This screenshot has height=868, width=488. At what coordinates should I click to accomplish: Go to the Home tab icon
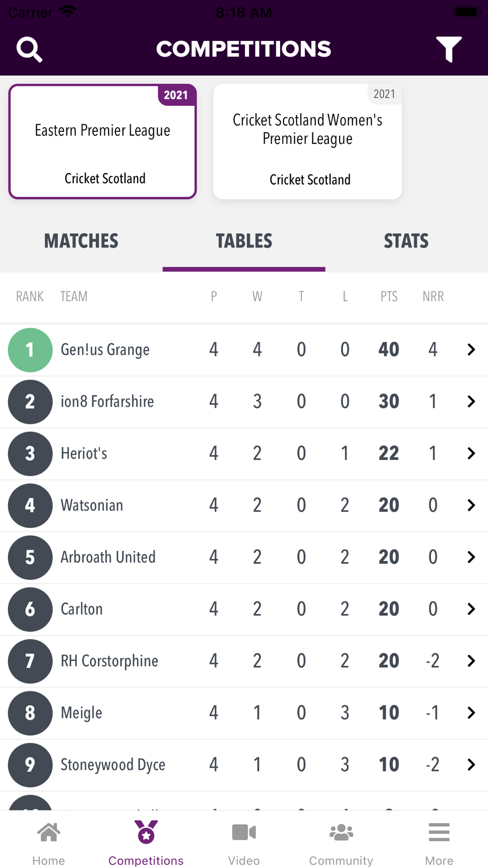click(x=49, y=833)
